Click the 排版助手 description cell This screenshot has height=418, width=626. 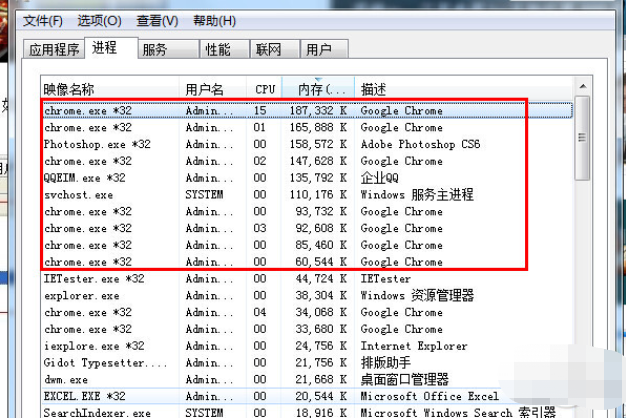[385, 363]
